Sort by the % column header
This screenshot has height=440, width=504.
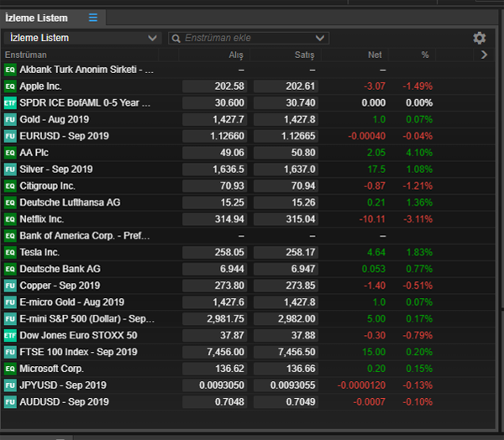coord(425,55)
